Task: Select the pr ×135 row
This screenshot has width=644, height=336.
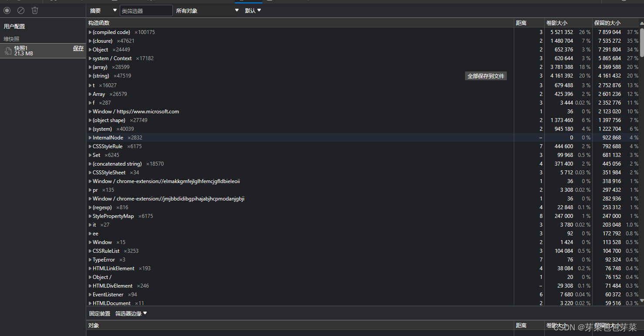Action: coord(363,190)
